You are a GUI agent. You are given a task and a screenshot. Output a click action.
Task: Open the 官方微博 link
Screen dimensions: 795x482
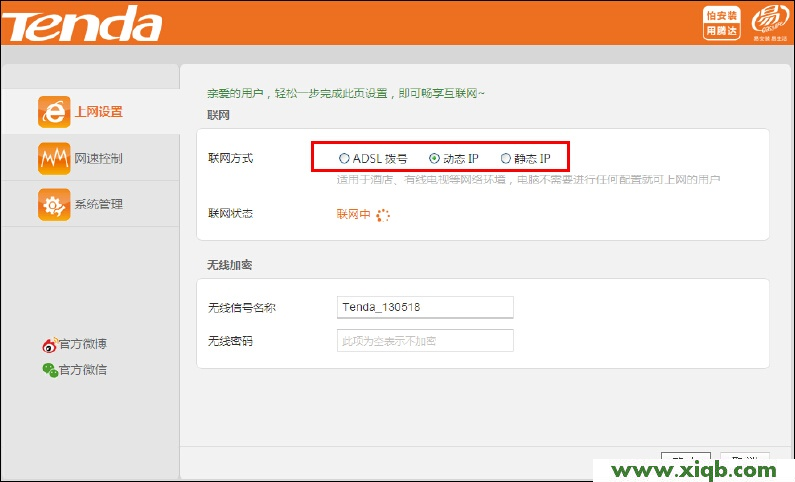(82, 345)
